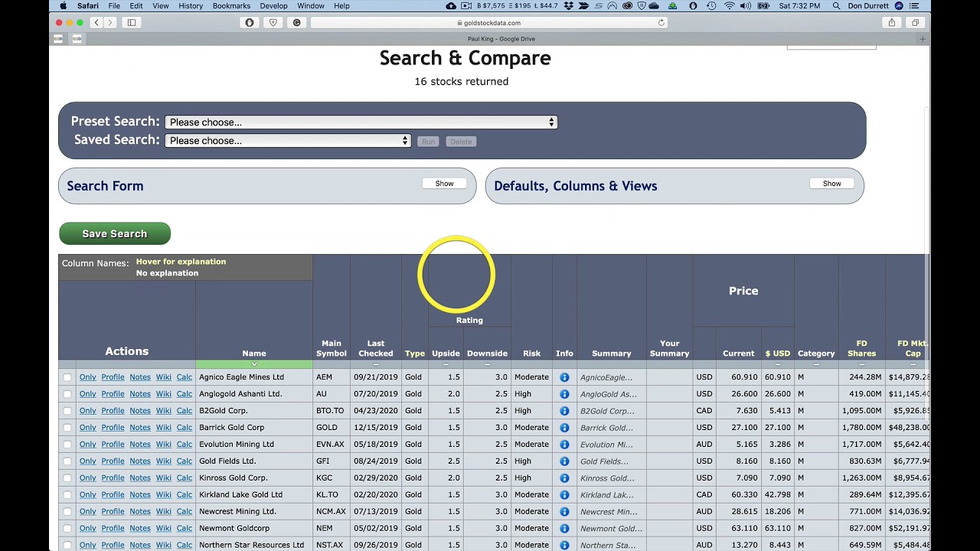
Task: Open the Dropbox menu bar icon
Action: [568, 6]
